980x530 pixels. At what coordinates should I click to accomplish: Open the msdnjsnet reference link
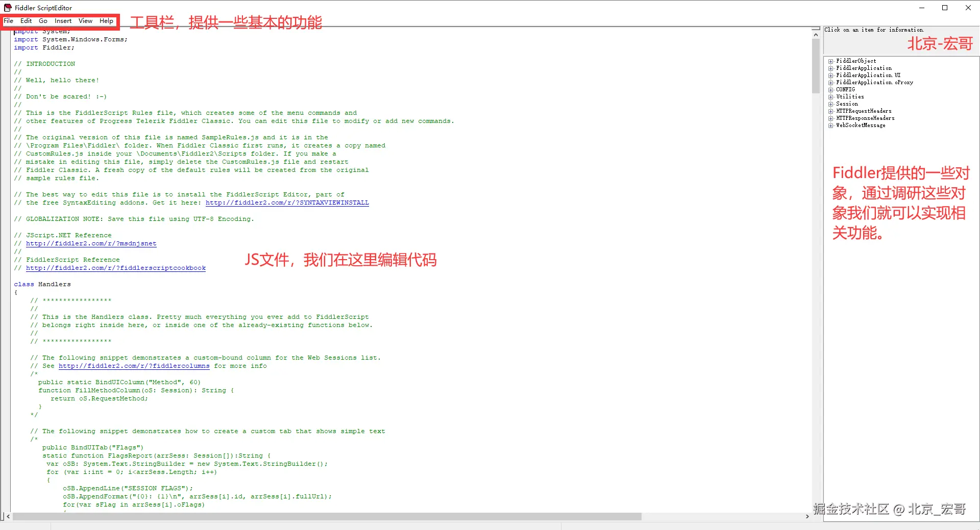(91, 243)
